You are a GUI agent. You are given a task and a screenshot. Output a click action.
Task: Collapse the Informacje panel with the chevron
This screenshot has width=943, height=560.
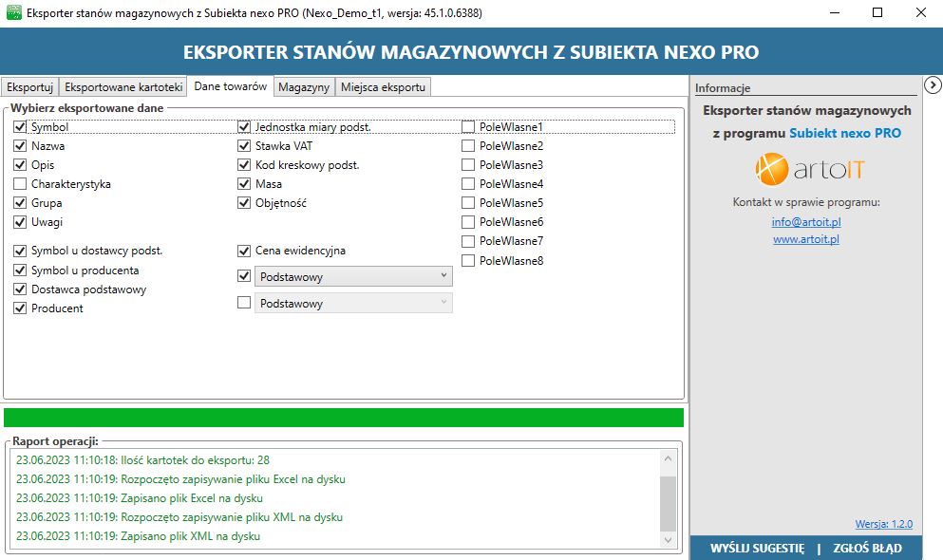[x=933, y=85]
